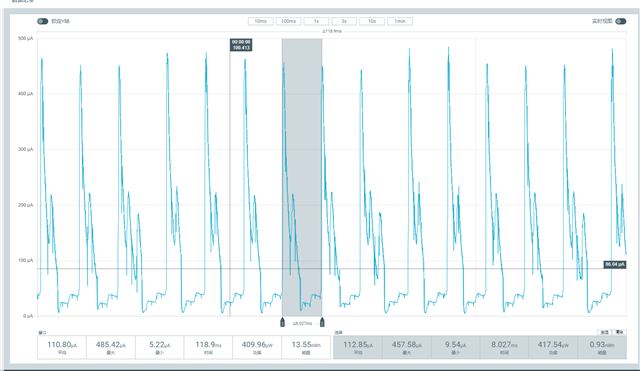Screen dimensions: 640x371
Task: Click the 86.04 µA cursor value label
Action: tap(615, 264)
